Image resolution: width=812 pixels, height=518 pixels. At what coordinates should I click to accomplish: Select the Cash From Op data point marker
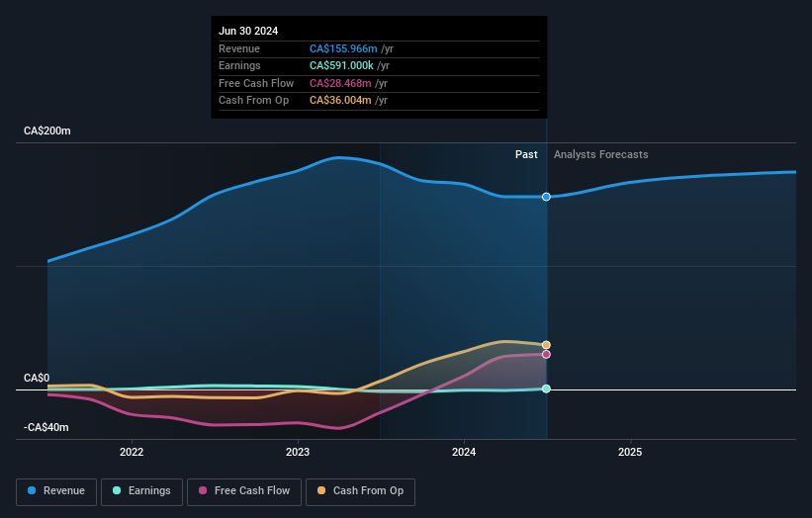pos(546,345)
